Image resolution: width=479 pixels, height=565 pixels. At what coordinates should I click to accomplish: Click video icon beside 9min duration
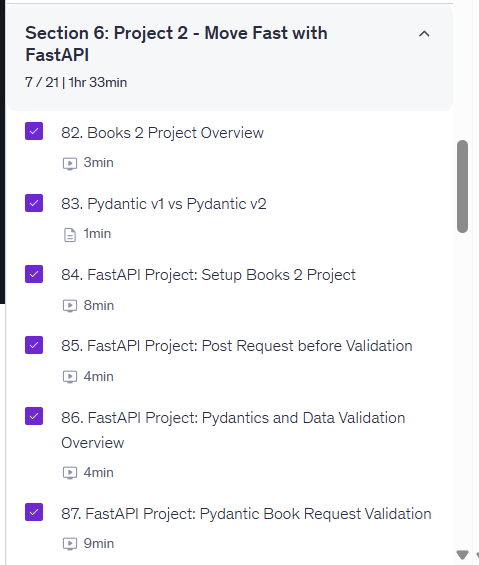point(70,544)
